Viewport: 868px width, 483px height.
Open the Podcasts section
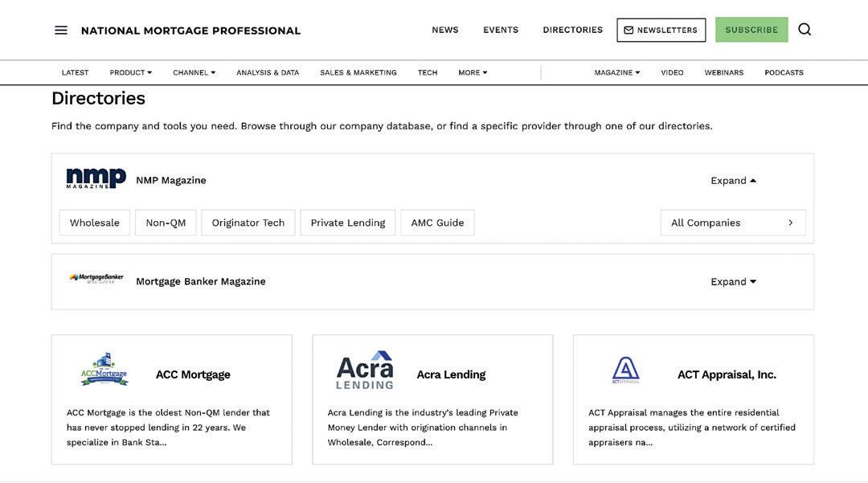click(784, 72)
